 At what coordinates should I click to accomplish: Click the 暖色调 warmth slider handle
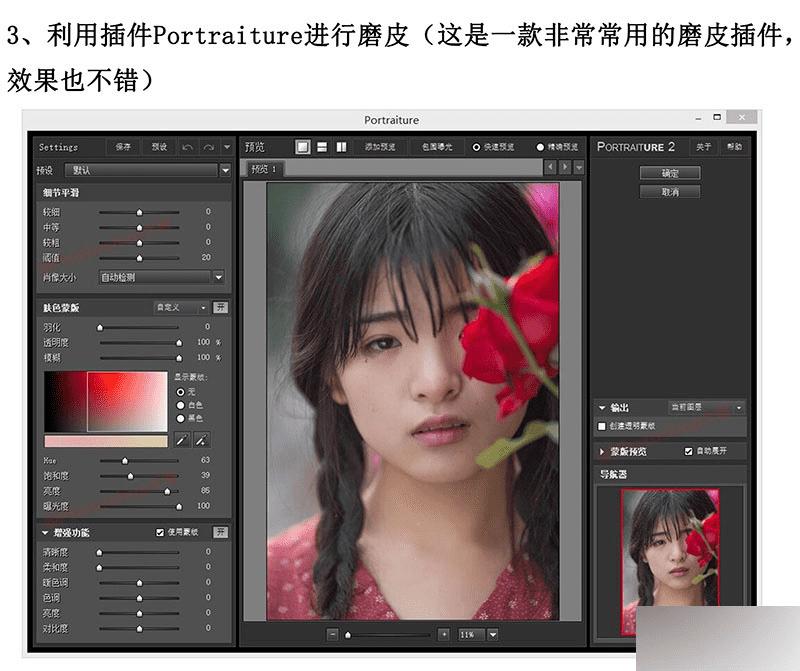[x=139, y=583]
